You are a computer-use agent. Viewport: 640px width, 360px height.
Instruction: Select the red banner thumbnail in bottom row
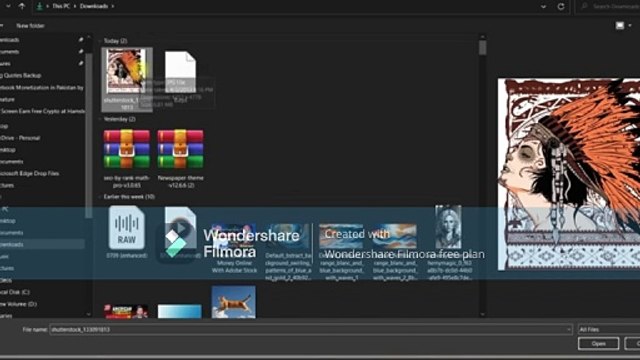point(126,311)
